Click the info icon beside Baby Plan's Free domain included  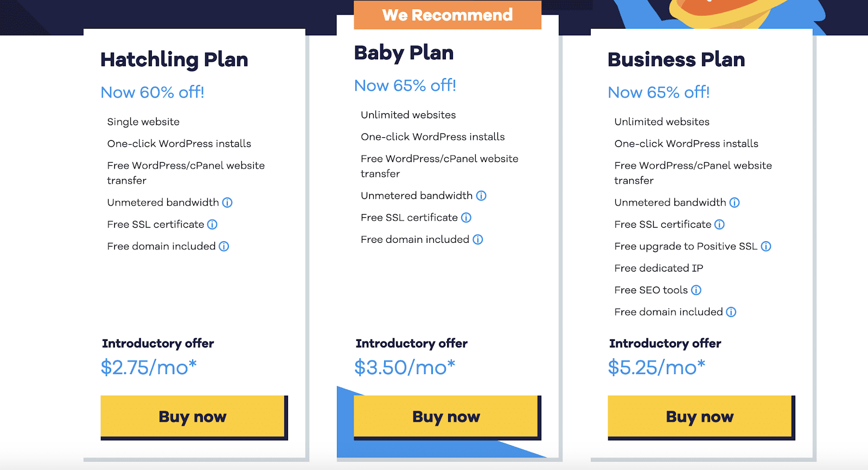click(x=477, y=239)
